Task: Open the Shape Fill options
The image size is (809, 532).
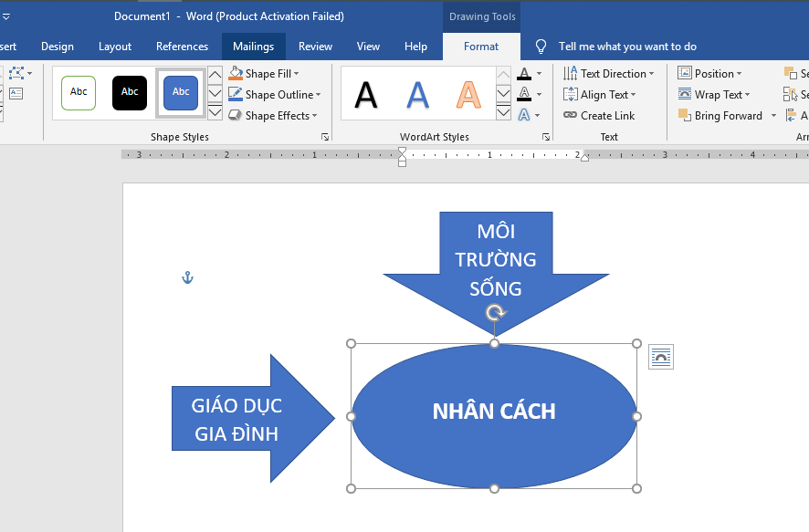Action: pos(264,74)
